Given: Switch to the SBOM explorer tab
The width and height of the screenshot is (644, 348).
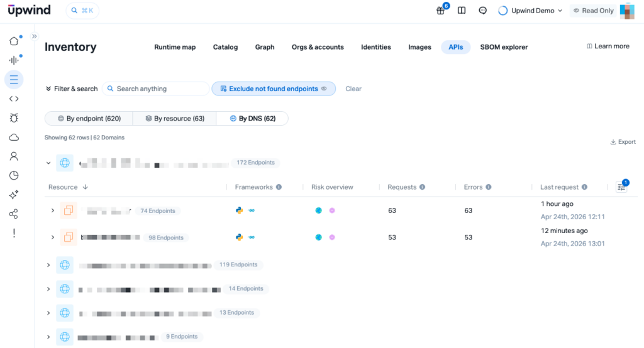Looking at the screenshot, I should click(504, 47).
